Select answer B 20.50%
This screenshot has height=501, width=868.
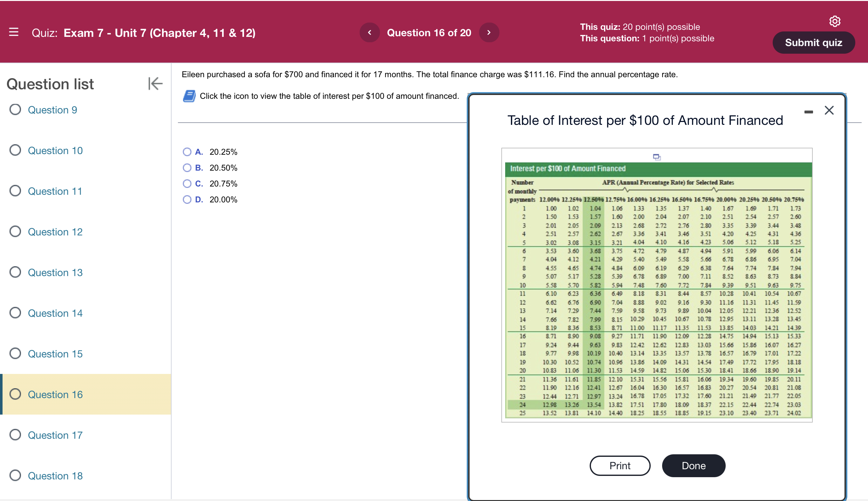click(187, 167)
